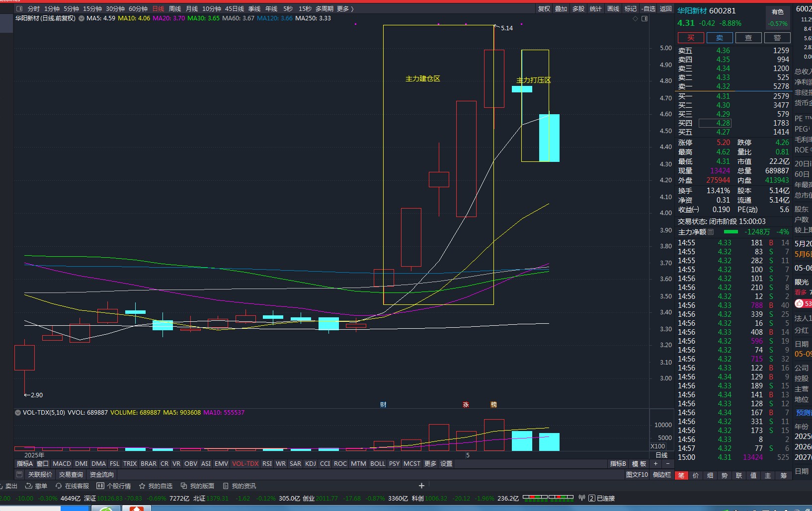Click the 榜 marker on the chart timeline
This screenshot has height=511, width=812.
pos(493,405)
